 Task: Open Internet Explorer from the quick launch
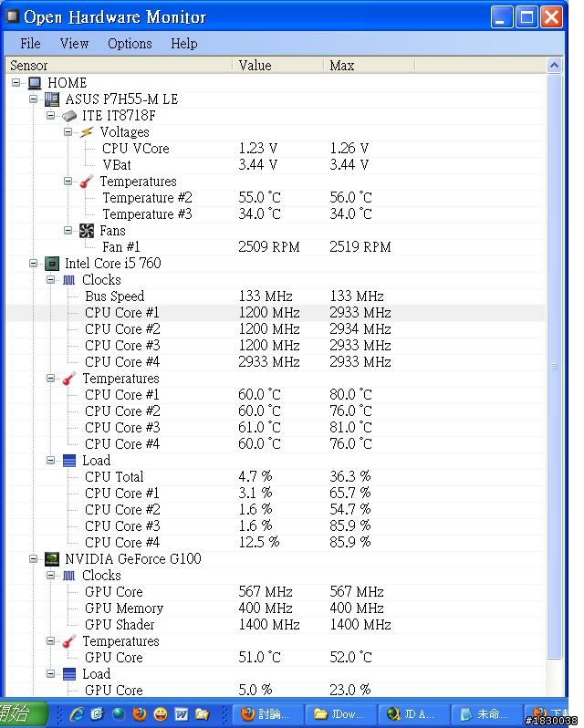pos(76,713)
